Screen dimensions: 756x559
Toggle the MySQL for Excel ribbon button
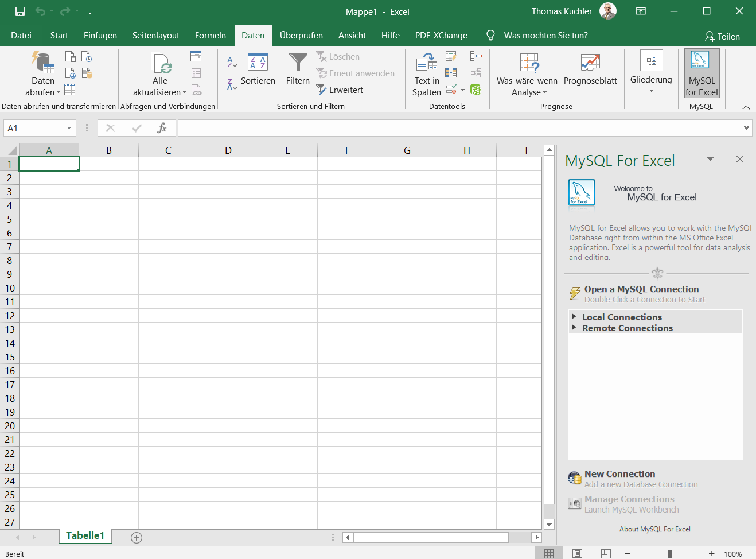(x=702, y=73)
